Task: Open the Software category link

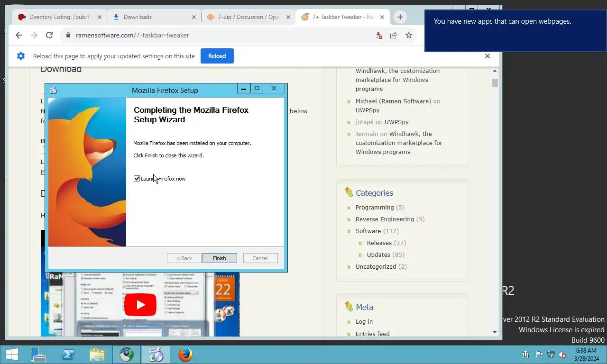Action: coord(368,231)
